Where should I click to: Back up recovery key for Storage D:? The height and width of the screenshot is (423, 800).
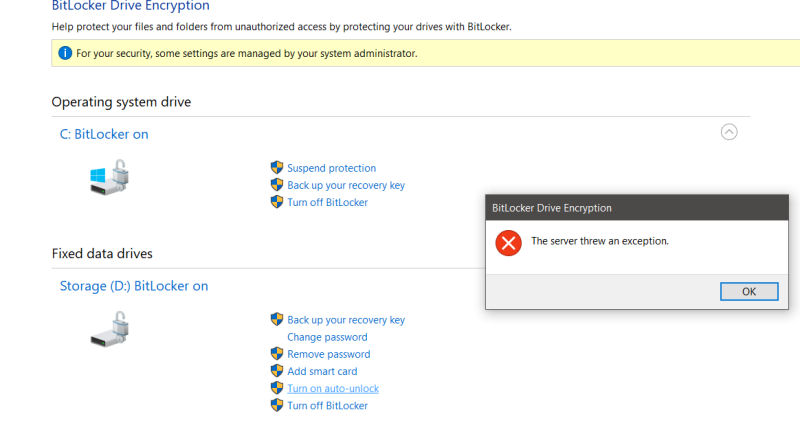(x=346, y=320)
